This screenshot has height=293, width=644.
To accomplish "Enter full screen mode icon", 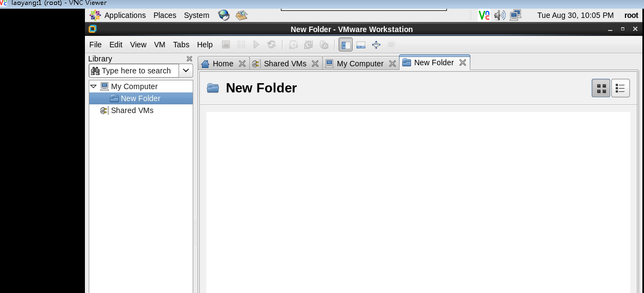I will click(x=376, y=45).
